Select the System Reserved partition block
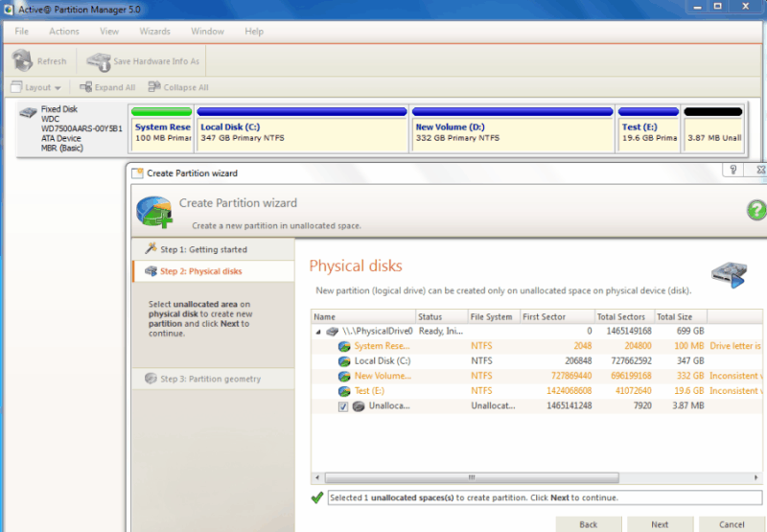 pyautogui.click(x=161, y=128)
